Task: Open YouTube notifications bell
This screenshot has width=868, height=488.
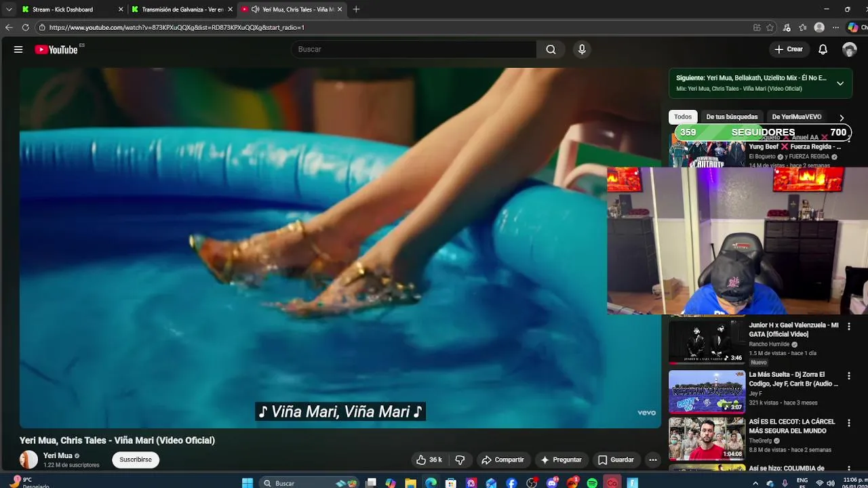Action: [x=823, y=49]
